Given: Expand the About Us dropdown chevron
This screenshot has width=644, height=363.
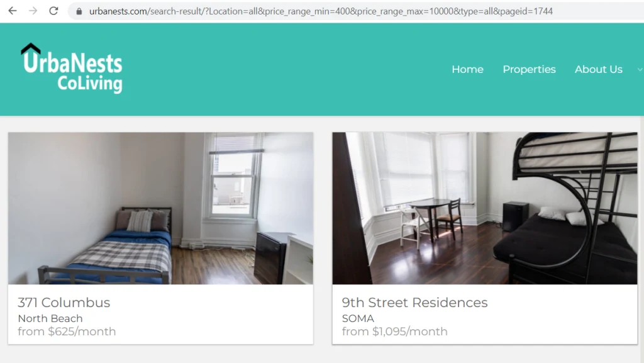Looking at the screenshot, I should (x=640, y=69).
